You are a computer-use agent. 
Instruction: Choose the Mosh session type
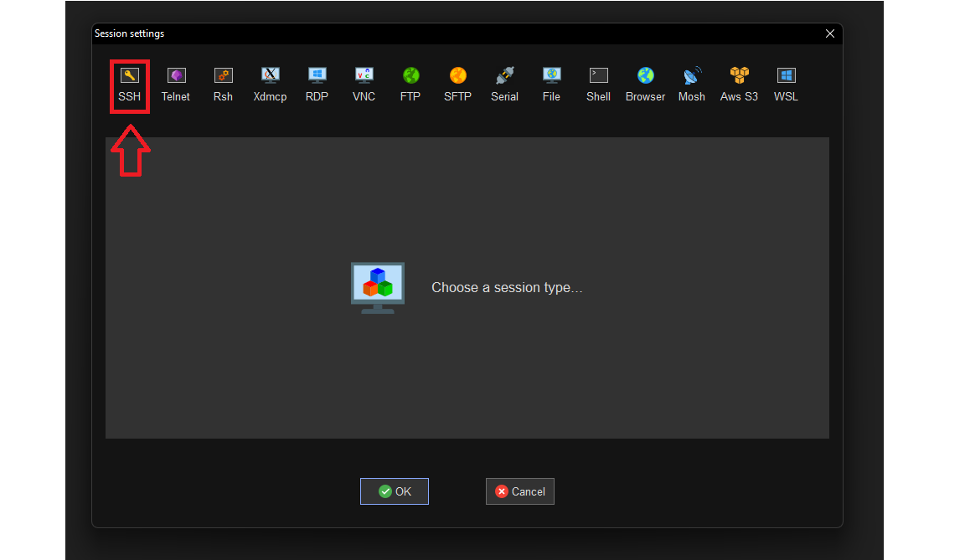point(692,85)
